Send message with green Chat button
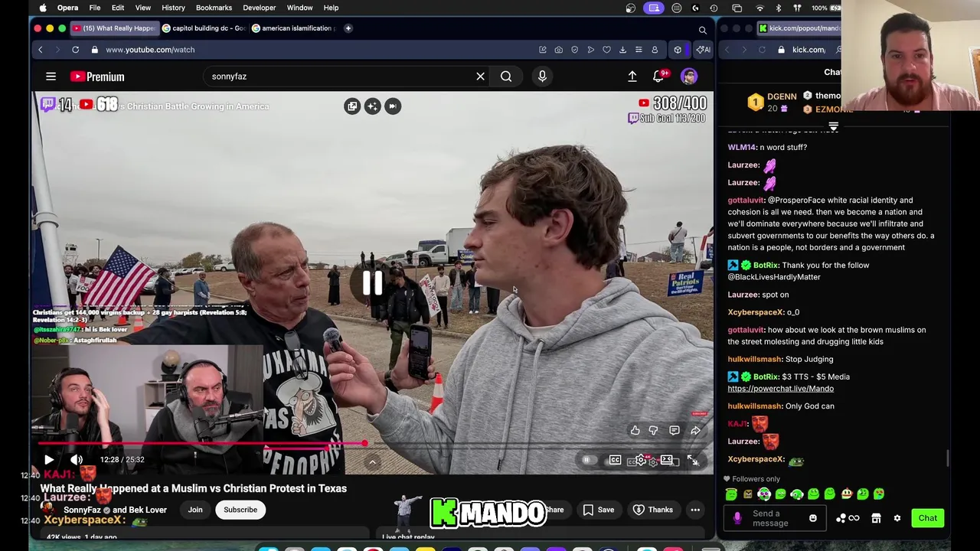This screenshot has height=551, width=980. 927,518
